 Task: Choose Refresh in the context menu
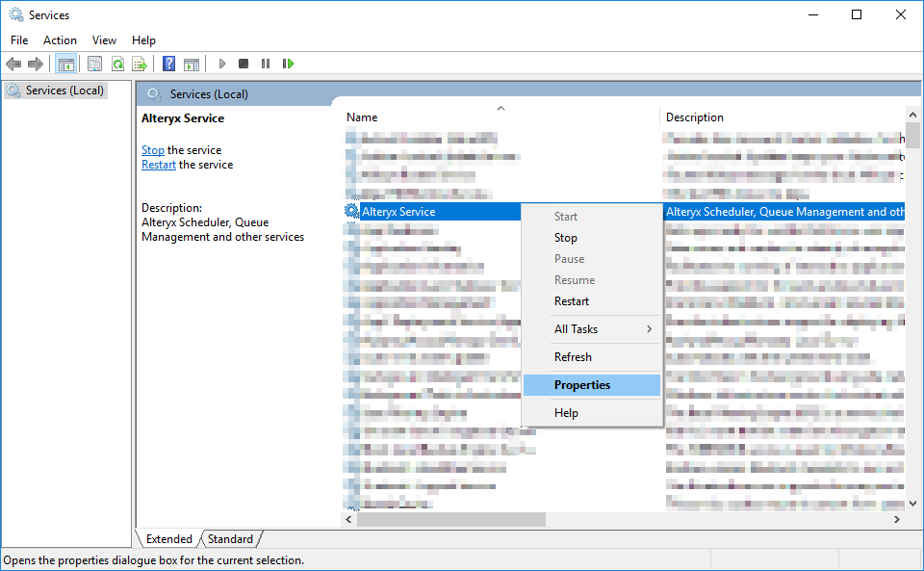pos(592,357)
